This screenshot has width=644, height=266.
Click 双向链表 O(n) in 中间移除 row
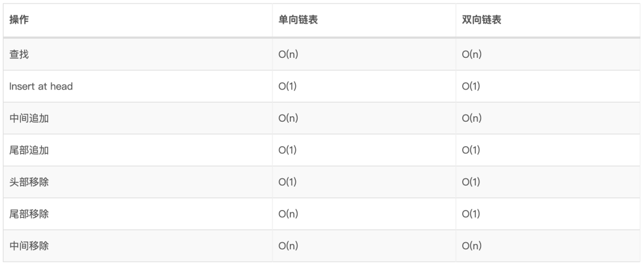tap(472, 246)
